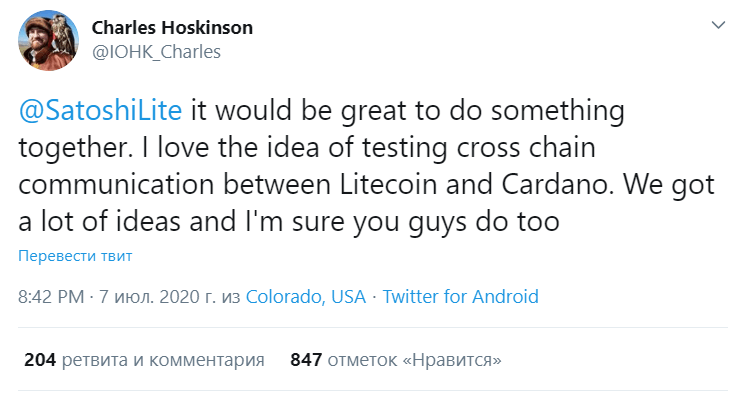Open the @SatoshiLite mention
Viewport: 747px width, 396px height.
click(100, 111)
